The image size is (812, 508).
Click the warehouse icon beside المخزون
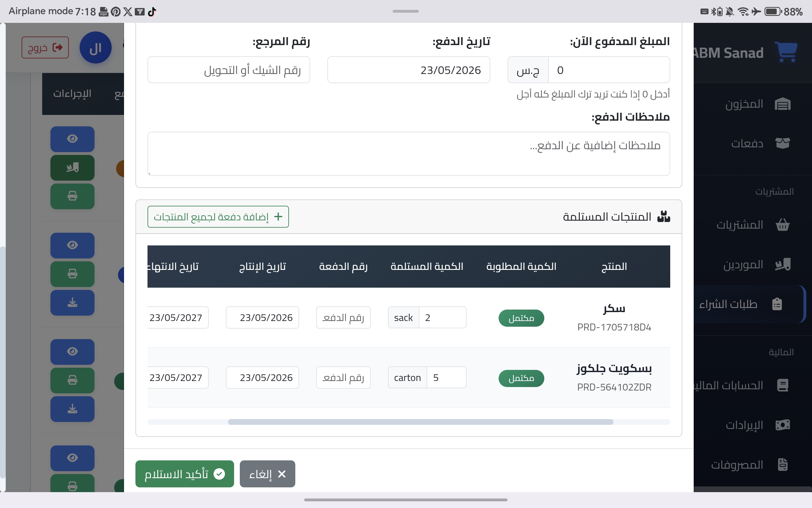pos(783,104)
